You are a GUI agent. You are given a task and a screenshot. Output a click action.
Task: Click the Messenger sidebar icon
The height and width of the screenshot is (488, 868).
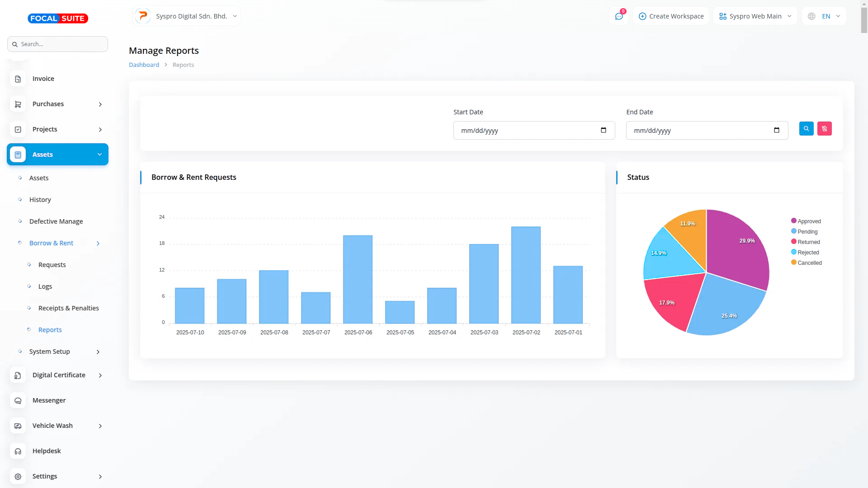[x=18, y=401]
